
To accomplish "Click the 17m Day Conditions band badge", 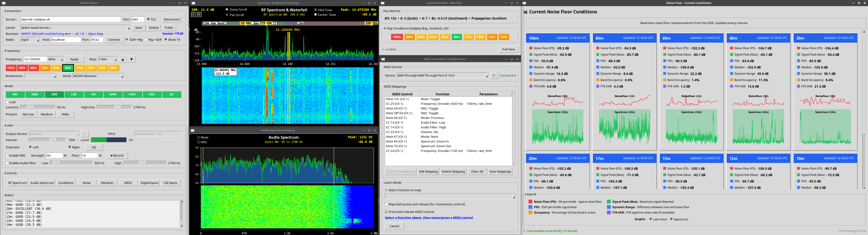I will click(468, 37).
